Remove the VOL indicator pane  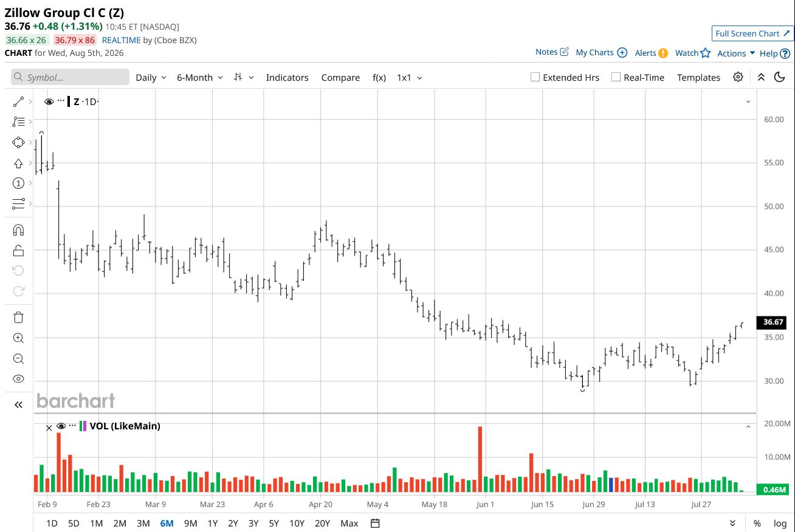point(49,428)
